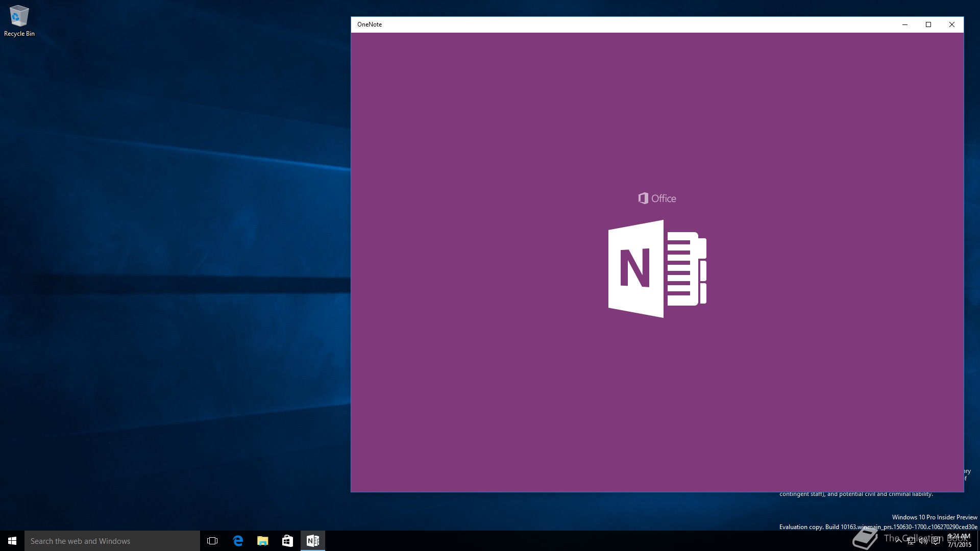
Task: Click the Show desktop sliver after the clock
Action: pos(978,541)
